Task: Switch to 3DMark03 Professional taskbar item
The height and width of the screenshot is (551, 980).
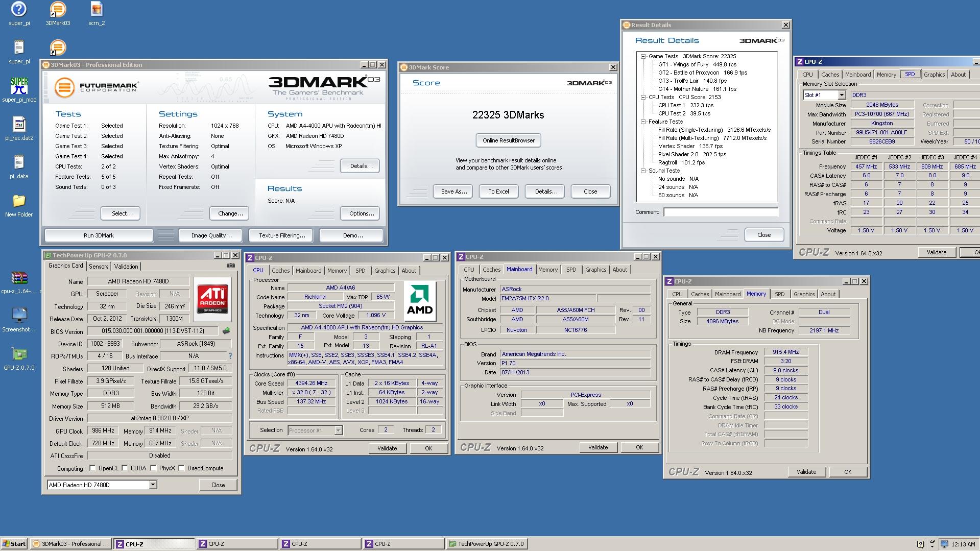Action: tap(70, 544)
